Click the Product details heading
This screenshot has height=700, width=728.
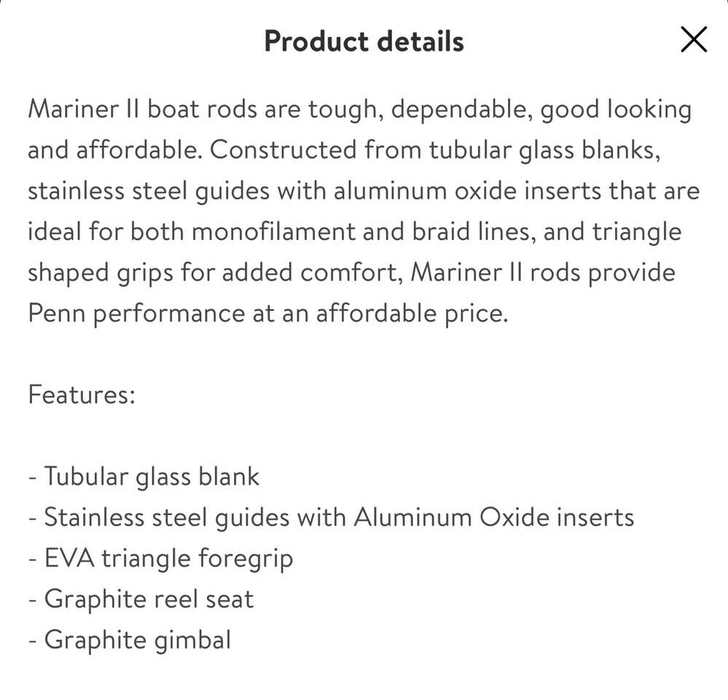[x=364, y=41]
